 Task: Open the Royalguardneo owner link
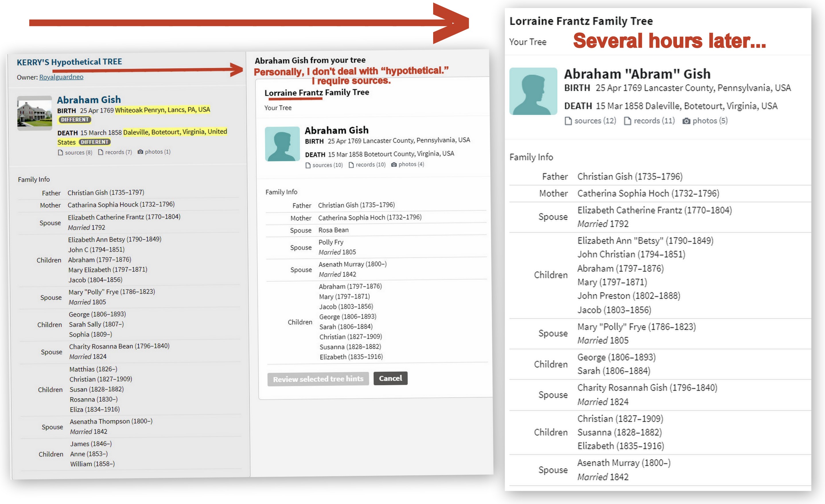61,77
